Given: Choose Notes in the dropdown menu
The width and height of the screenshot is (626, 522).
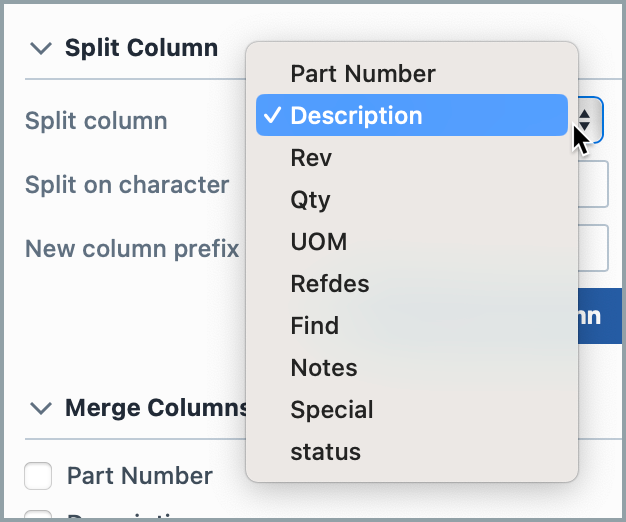Looking at the screenshot, I should (x=412, y=368).
